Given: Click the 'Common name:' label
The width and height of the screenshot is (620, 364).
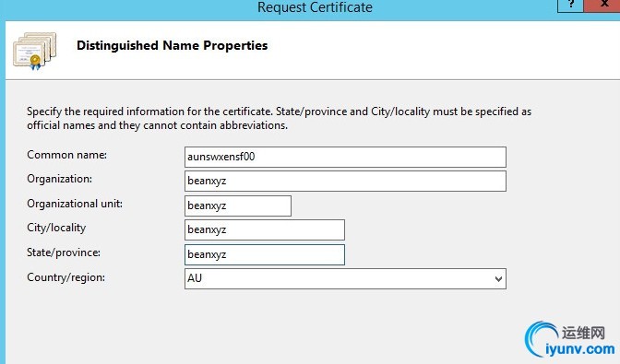Looking at the screenshot, I should [x=66, y=155].
